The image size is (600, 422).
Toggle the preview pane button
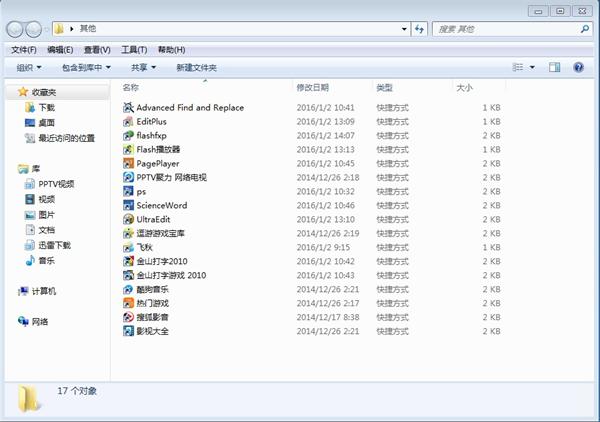coord(554,67)
